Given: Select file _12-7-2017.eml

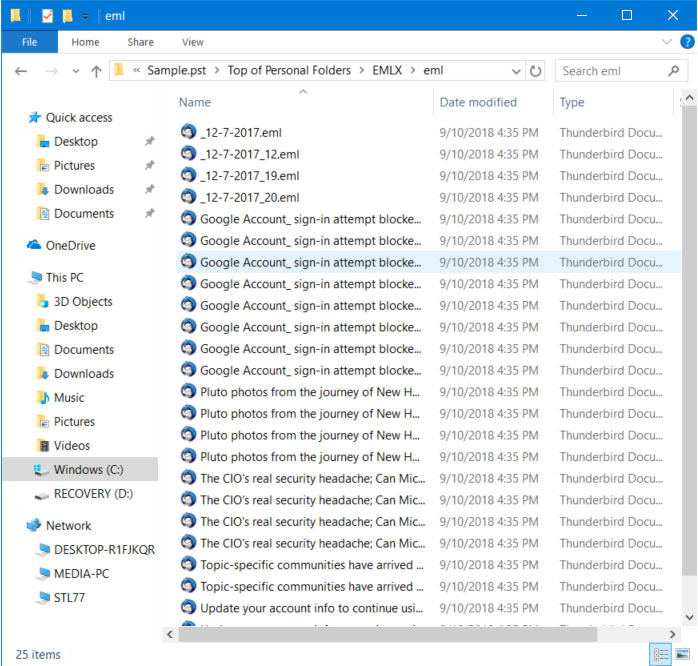Looking at the screenshot, I should point(240,133).
